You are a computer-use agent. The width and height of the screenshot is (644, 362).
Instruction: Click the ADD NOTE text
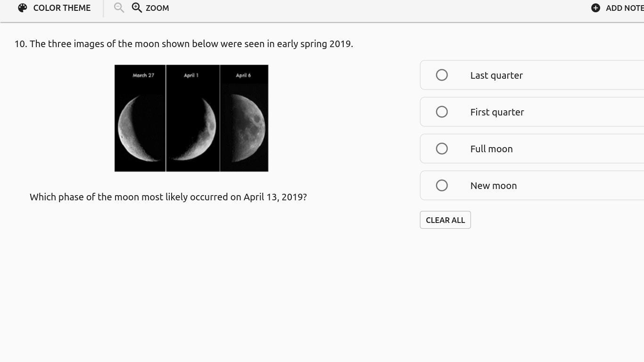click(x=624, y=8)
